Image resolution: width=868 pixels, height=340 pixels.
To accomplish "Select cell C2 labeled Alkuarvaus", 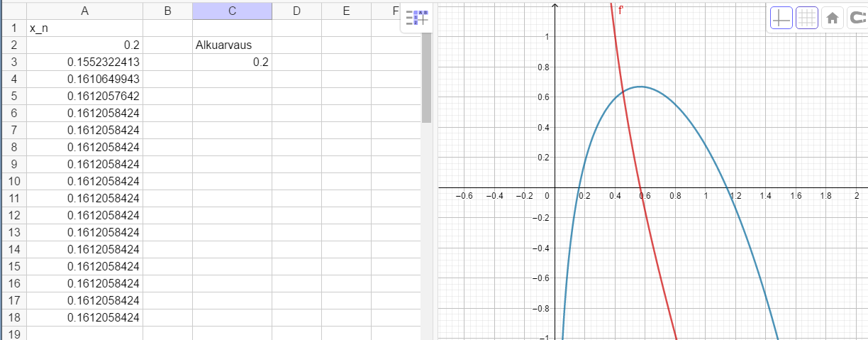I will coord(232,45).
